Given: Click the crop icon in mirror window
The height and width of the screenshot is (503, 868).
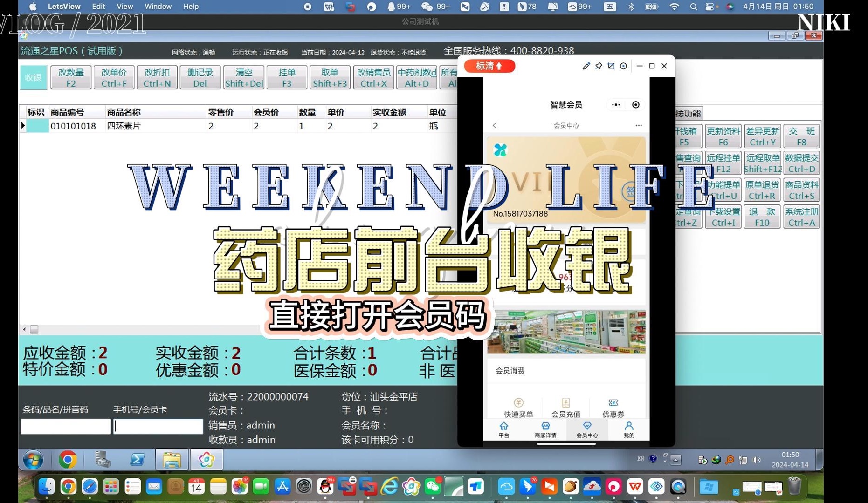Looking at the screenshot, I should (x=611, y=66).
